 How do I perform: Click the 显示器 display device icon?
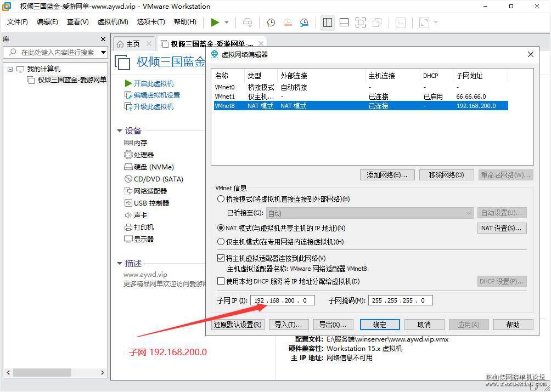pos(128,239)
